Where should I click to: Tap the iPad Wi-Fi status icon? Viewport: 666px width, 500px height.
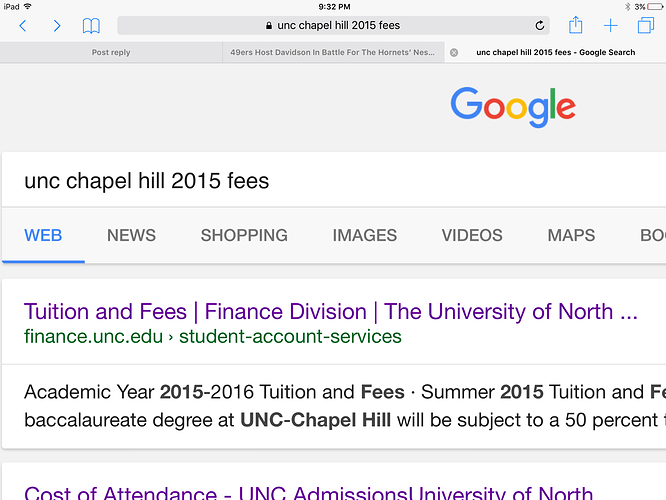(28, 6)
